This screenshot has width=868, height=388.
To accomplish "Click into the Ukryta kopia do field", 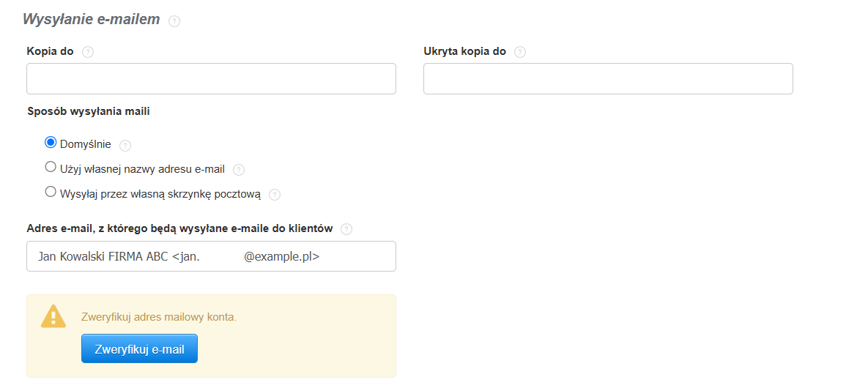I will pyautogui.click(x=608, y=78).
